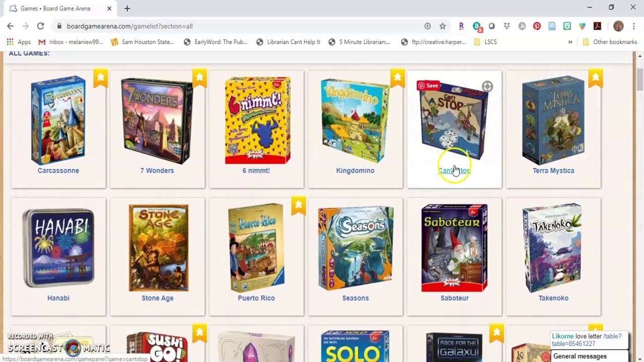Open a new browser tab

(127, 9)
